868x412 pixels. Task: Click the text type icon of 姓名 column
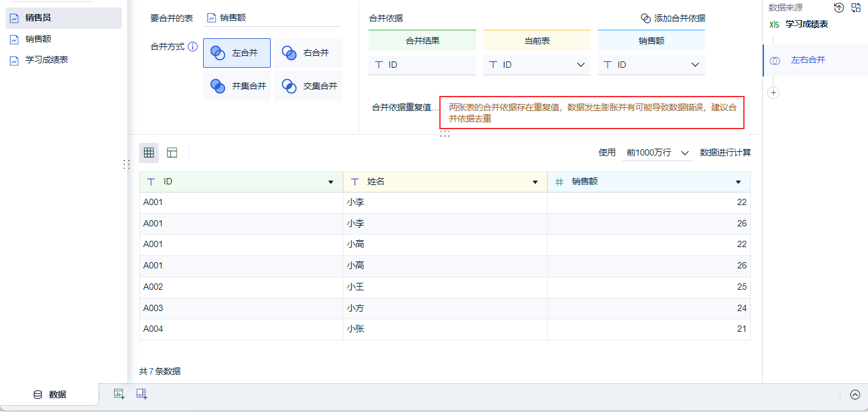click(x=355, y=182)
